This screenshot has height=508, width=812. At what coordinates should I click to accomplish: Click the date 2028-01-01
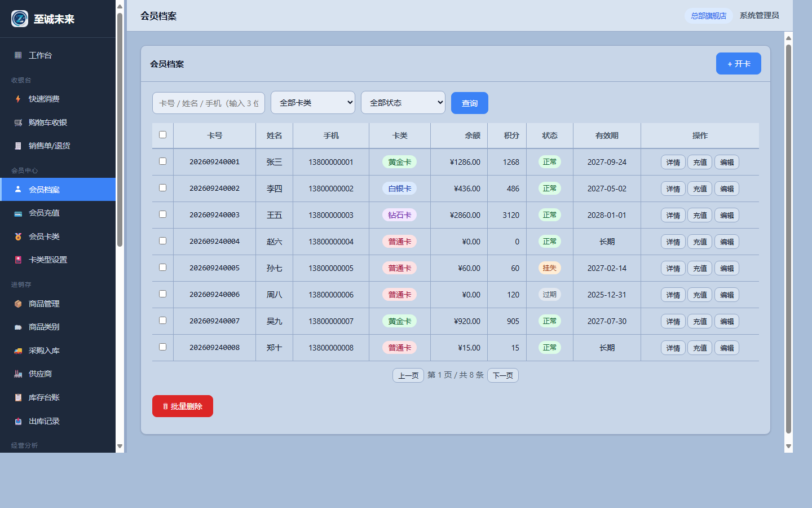[607, 215]
